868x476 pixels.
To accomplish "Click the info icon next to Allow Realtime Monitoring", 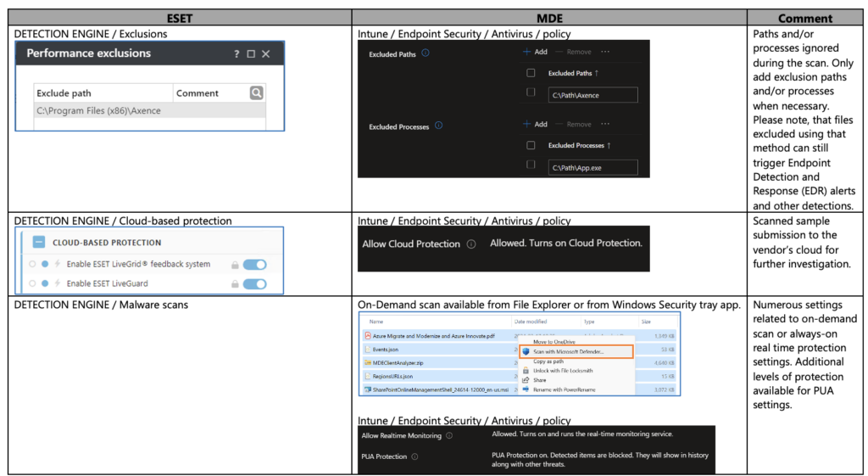I will [x=449, y=435].
